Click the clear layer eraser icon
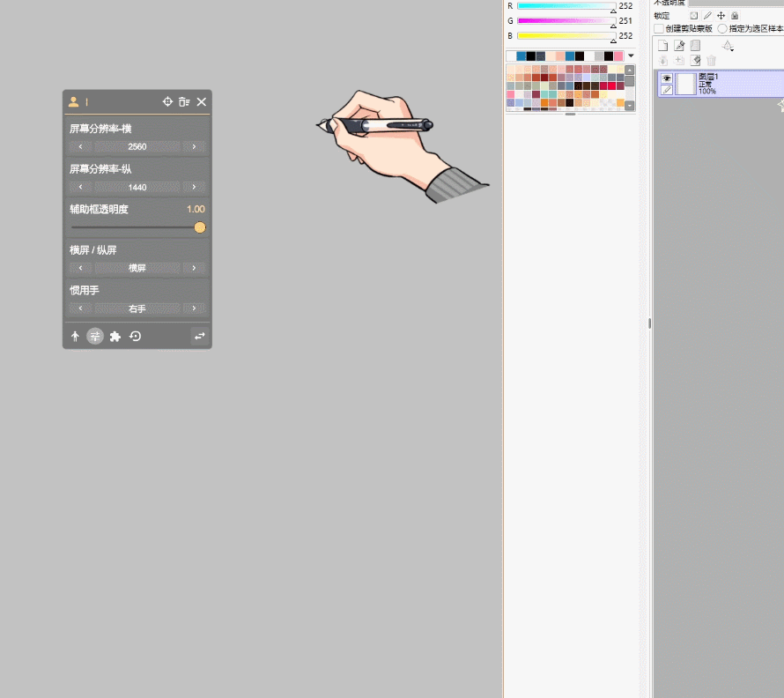The image size is (784, 698). pyautogui.click(x=696, y=61)
